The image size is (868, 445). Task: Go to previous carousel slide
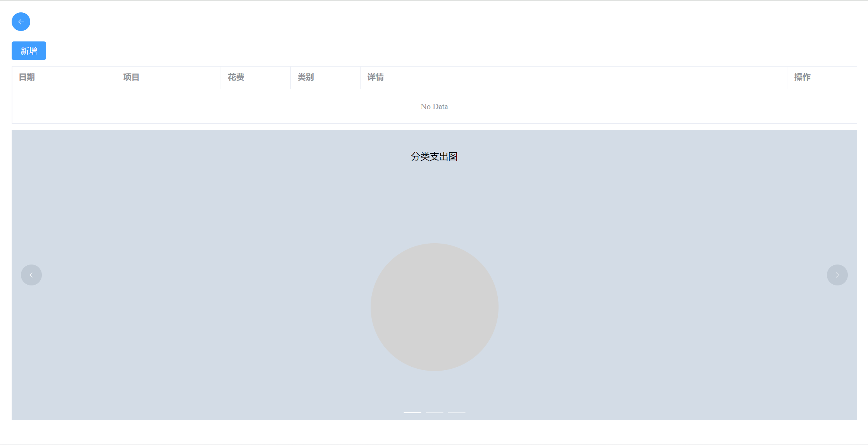click(31, 275)
